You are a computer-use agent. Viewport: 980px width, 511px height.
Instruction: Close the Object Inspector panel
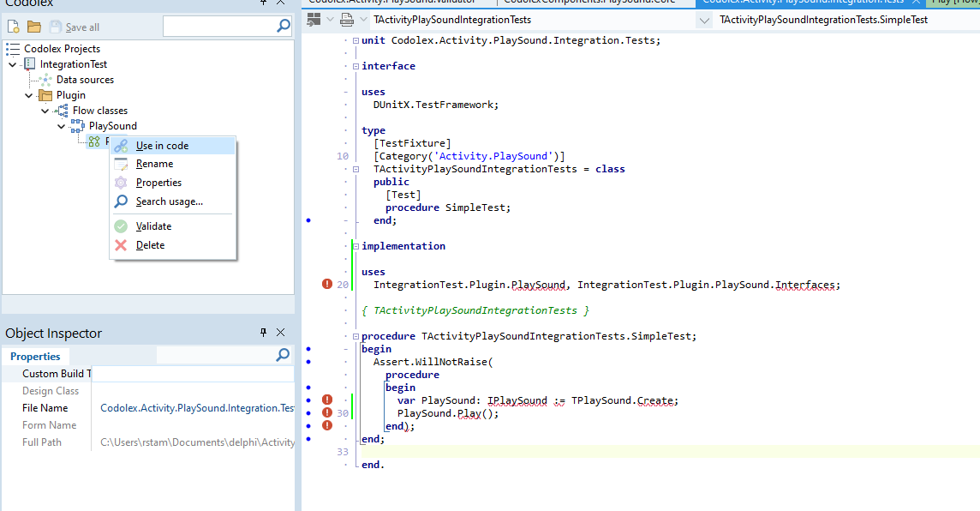click(281, 332)
